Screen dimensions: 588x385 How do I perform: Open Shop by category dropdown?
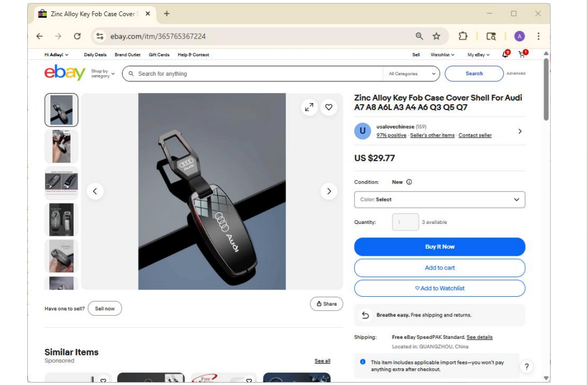point(103,73)
